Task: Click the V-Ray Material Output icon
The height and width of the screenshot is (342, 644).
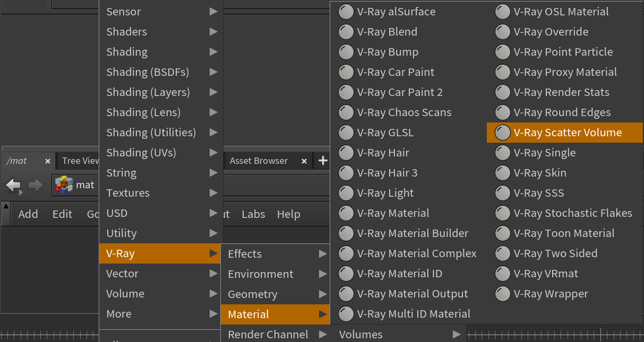Action: (x=346, y=294)
